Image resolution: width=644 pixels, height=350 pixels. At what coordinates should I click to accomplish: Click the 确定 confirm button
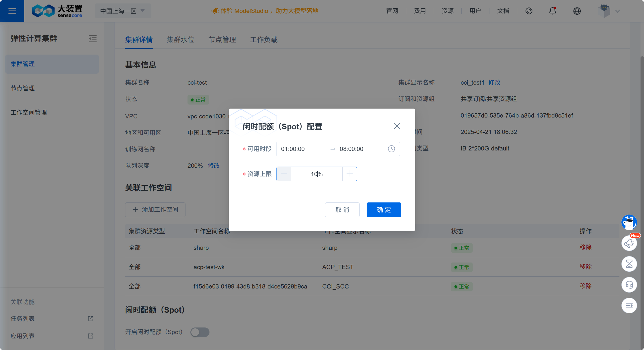coord(384,210)
